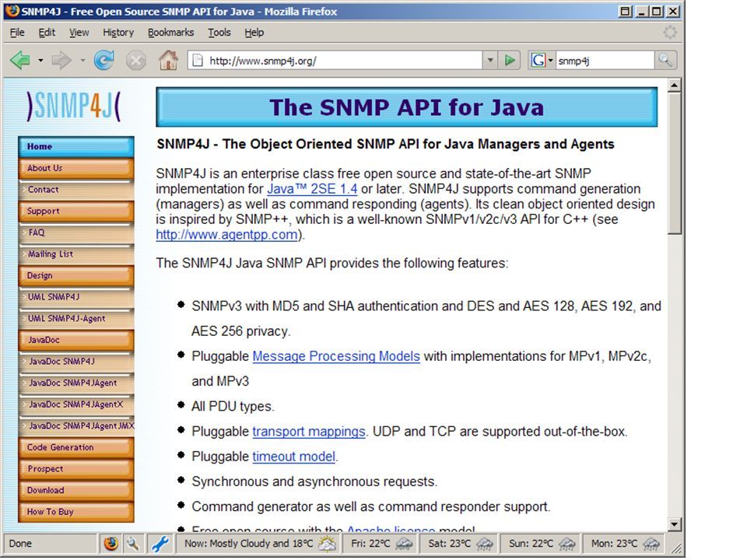Open the About Us sidebar page
The width and height of the screenshot is (747, 560).
[x=76, y=168]
